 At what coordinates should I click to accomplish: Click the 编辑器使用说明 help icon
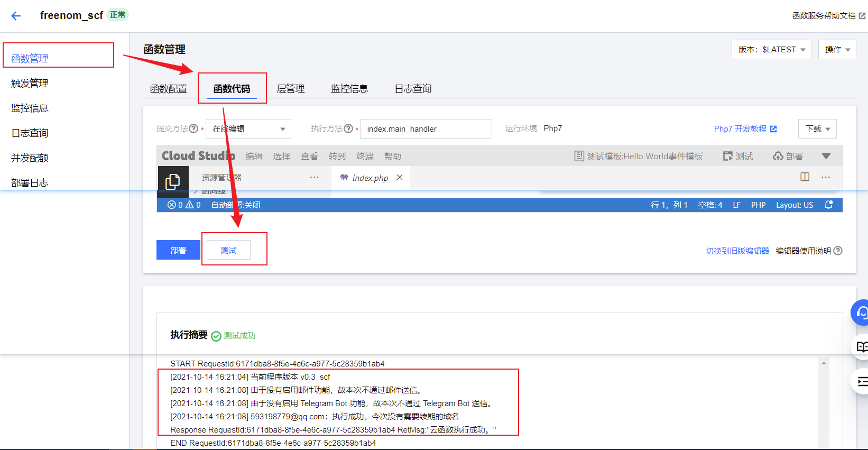click(838, 251)
